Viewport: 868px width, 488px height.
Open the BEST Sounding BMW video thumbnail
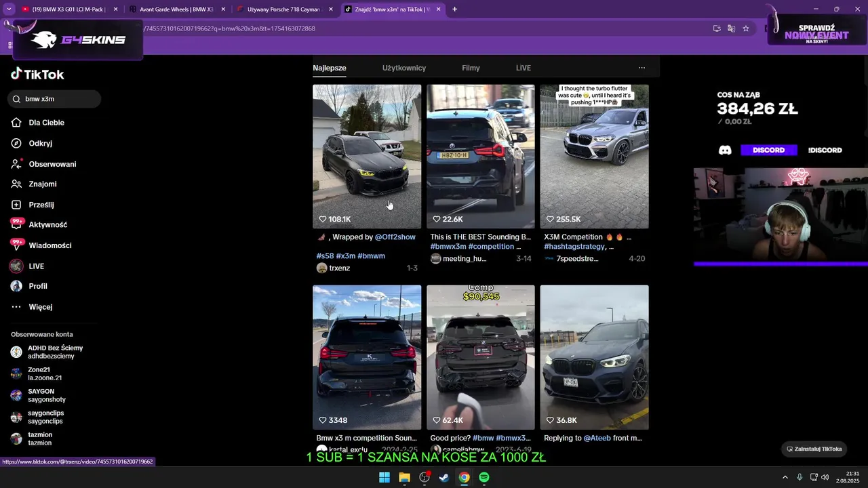point(481,156)
